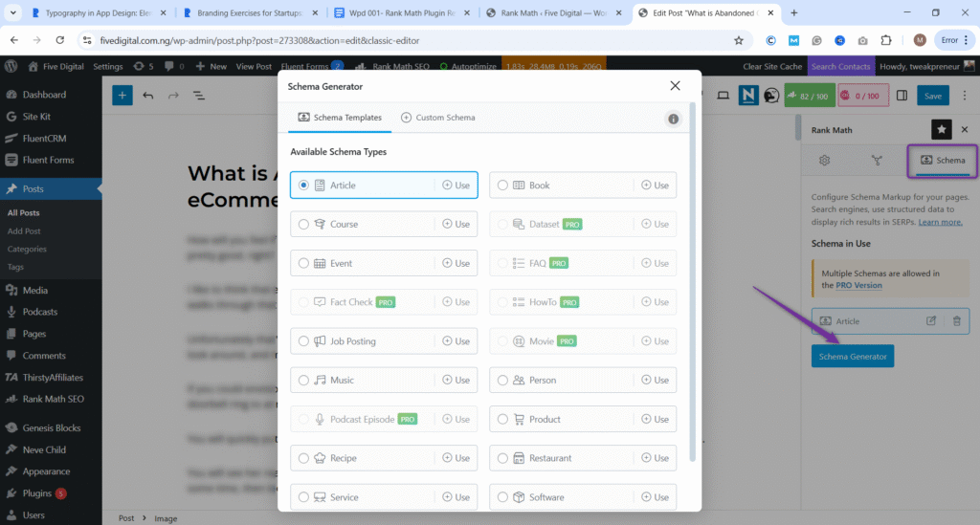Click the editor Save button

(933, 96)
